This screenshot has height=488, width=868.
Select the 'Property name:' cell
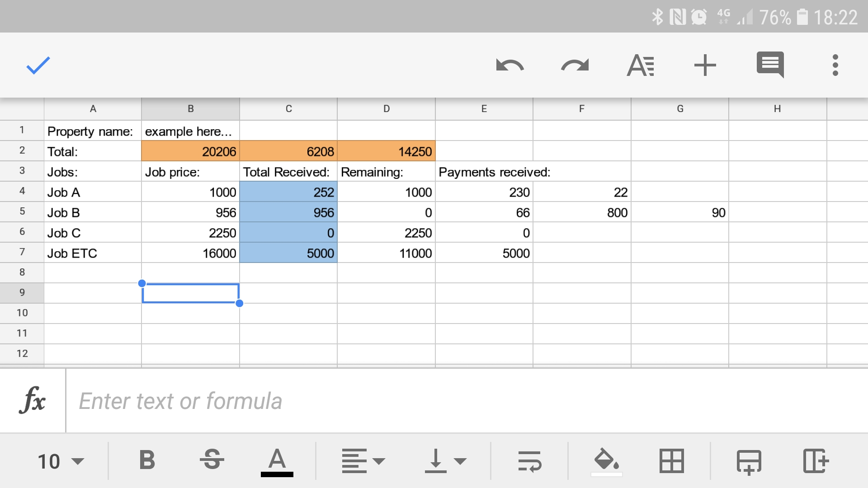coord(93,131)
